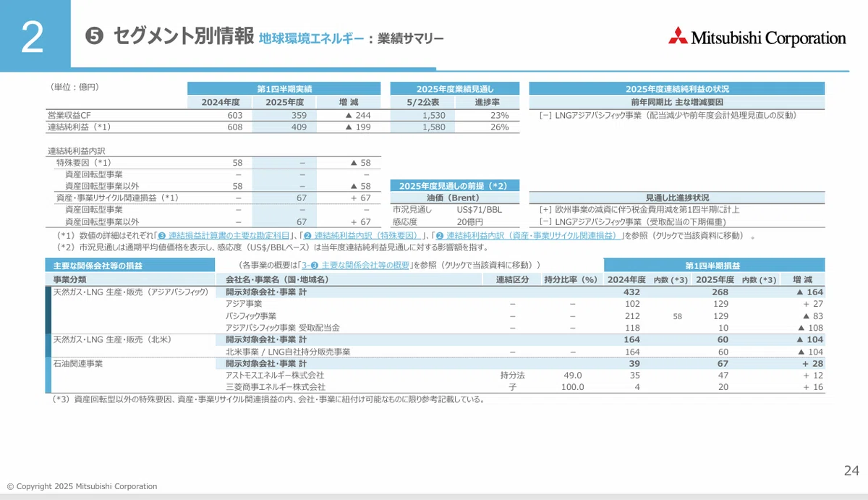Select the slide title セグメント別情報
This screenshot has width=868, height=500.
point(183,36)
